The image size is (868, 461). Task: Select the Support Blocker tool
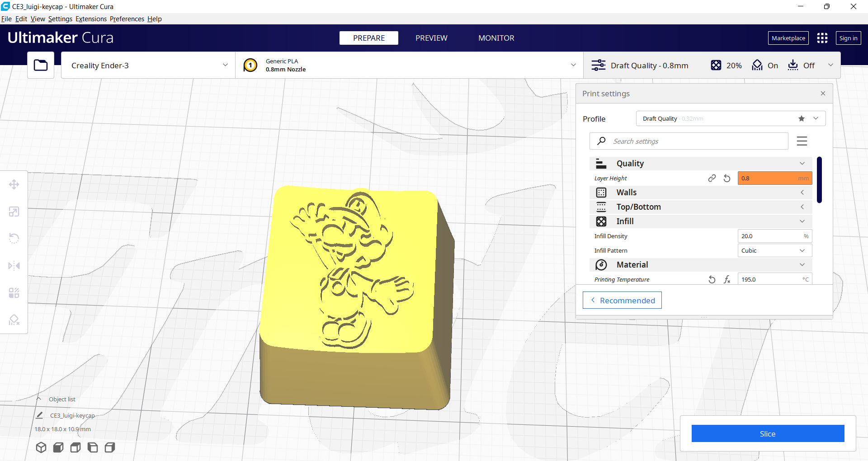pos(14,320)
